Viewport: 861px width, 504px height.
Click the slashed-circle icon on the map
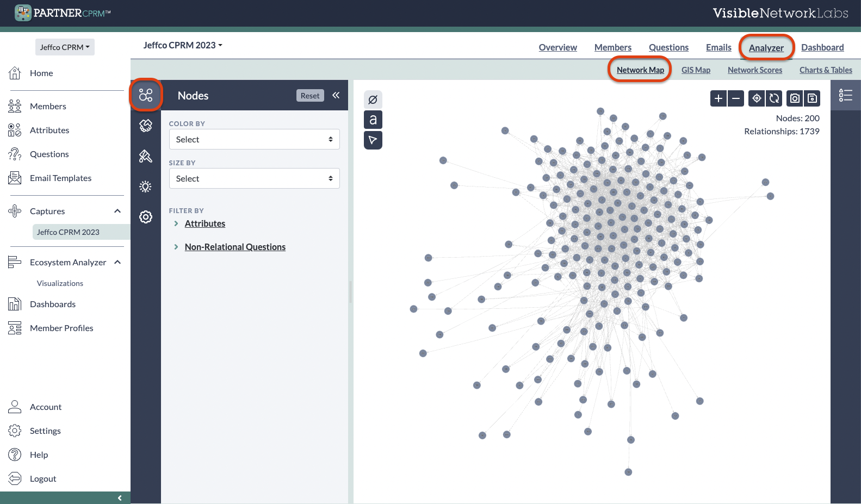[x=373, y=99]
